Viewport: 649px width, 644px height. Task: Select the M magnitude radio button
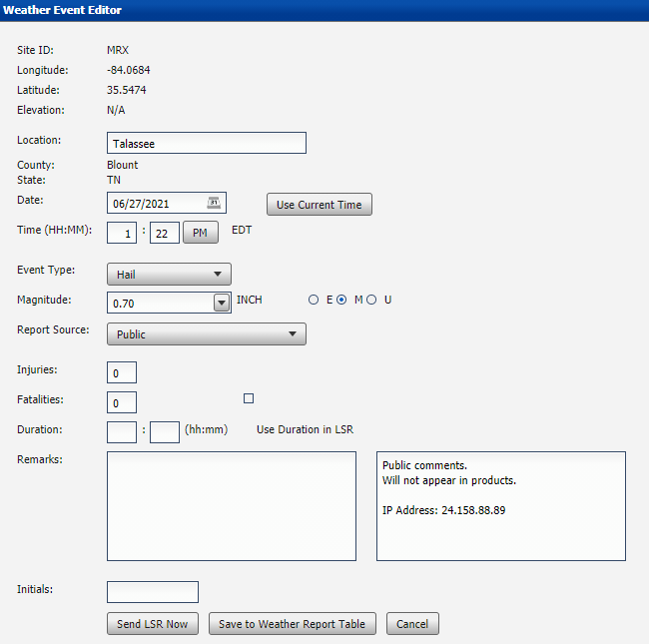[341, 300]
